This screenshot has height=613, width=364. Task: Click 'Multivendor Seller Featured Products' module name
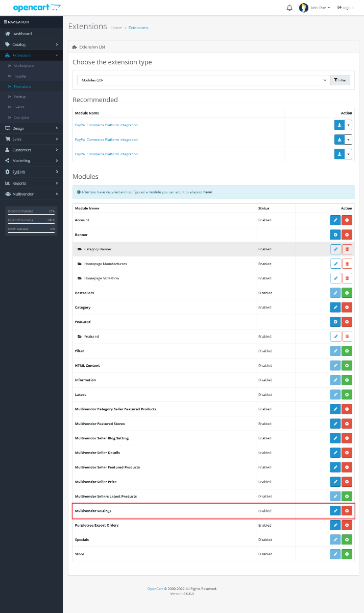(x=107, y=467)
